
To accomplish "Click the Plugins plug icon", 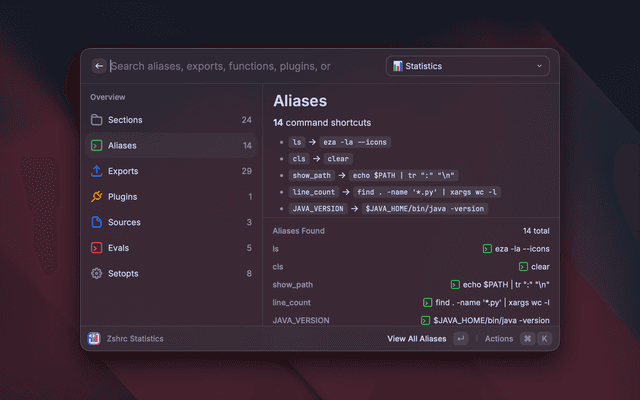I will pos(96,197).
